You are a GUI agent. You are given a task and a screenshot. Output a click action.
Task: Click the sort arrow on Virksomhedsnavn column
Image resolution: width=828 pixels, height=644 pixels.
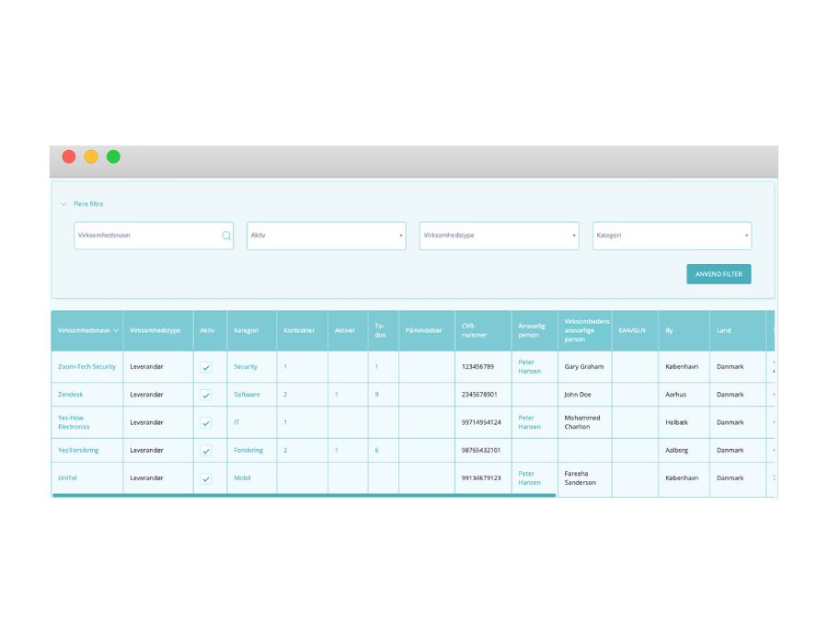coord(116,330)
